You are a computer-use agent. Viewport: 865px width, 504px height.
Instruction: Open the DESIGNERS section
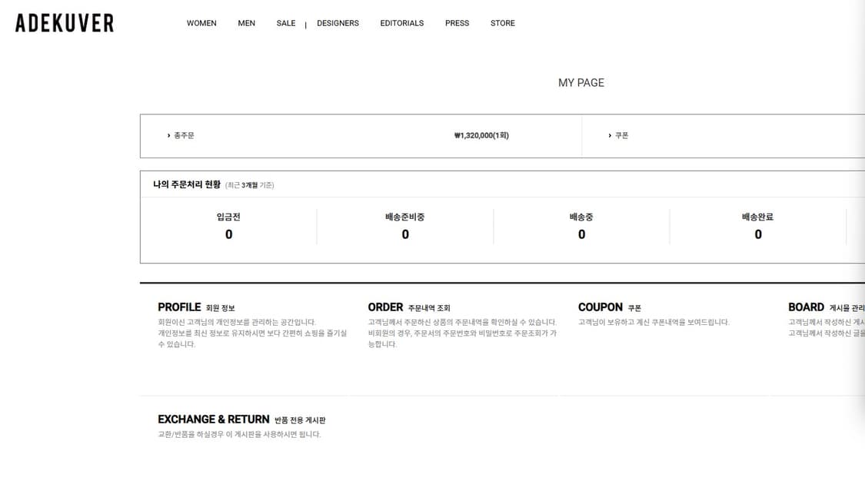click(338, 23)
